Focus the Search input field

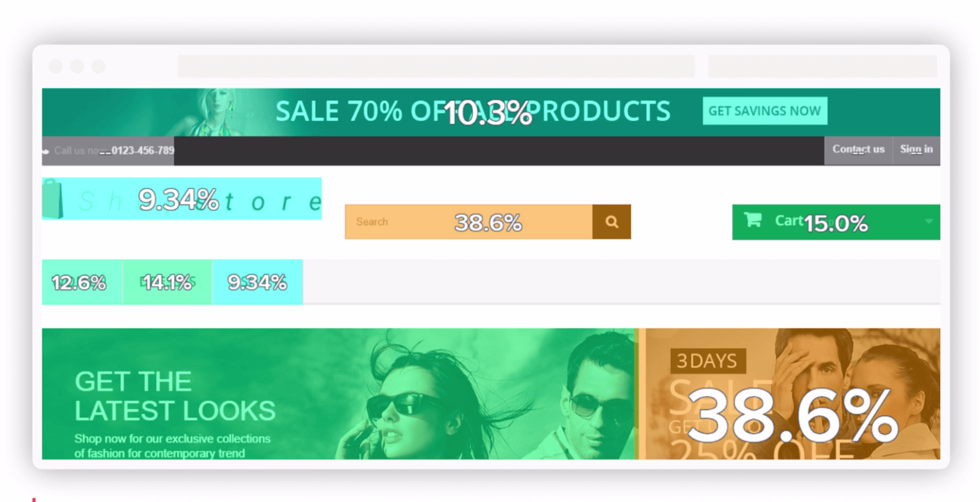pyautogui.click(x=469, y=222)
